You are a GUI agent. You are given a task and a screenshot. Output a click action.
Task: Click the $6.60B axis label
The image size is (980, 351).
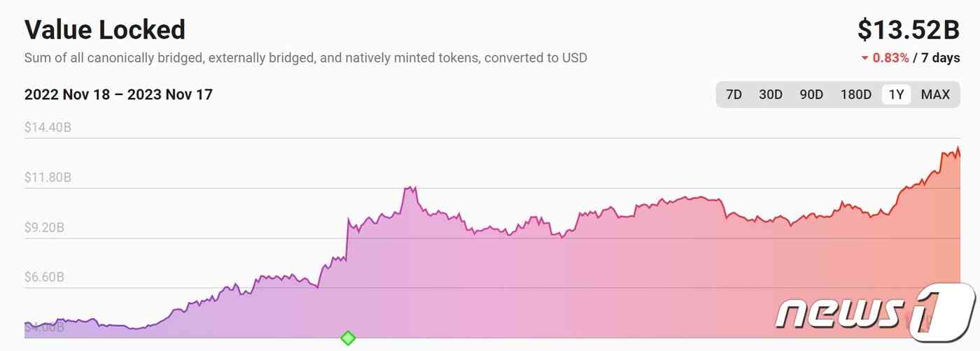pos(45,277)
